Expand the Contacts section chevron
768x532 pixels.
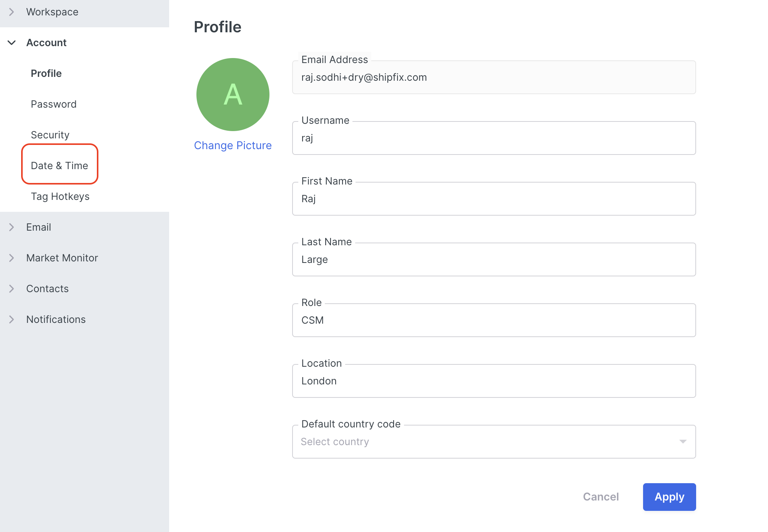(12, 289)
